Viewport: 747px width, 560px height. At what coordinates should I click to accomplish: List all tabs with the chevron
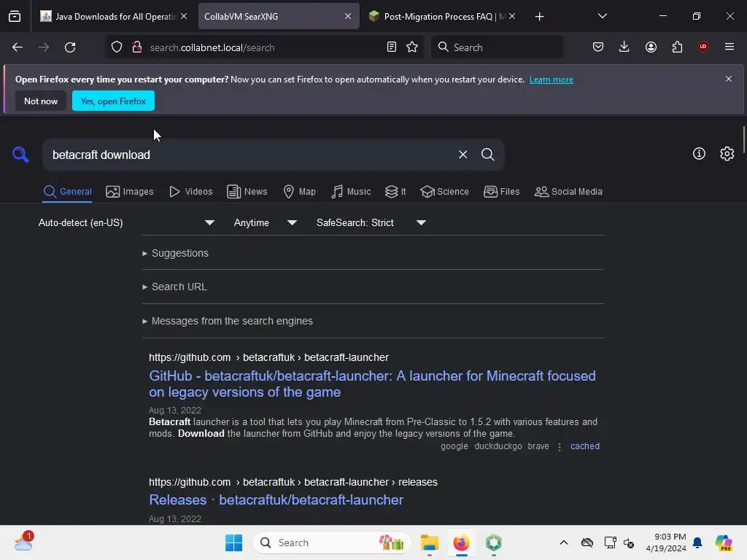coord(602,16)
